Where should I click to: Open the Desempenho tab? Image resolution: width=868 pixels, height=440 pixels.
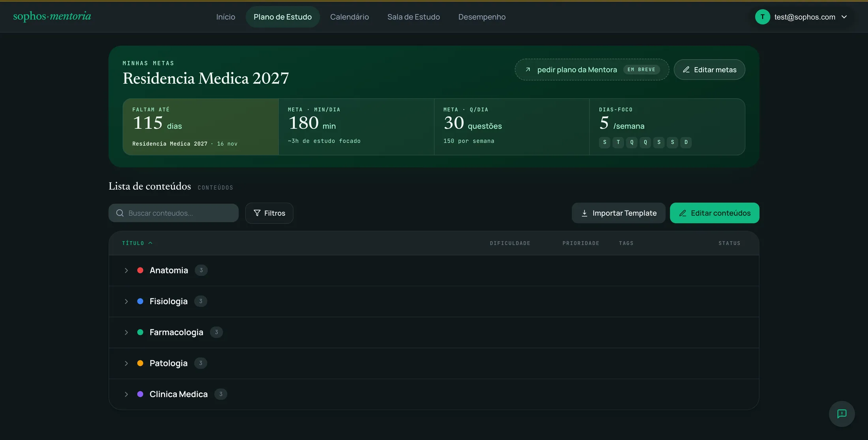tap(482, 17)
